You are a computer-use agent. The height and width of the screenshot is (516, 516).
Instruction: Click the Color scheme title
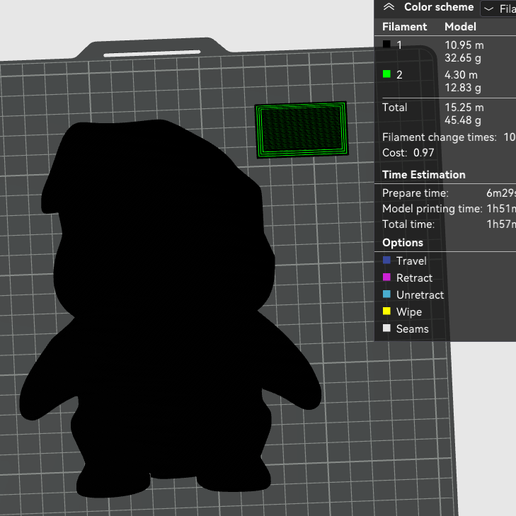click(x=439, y=7)
